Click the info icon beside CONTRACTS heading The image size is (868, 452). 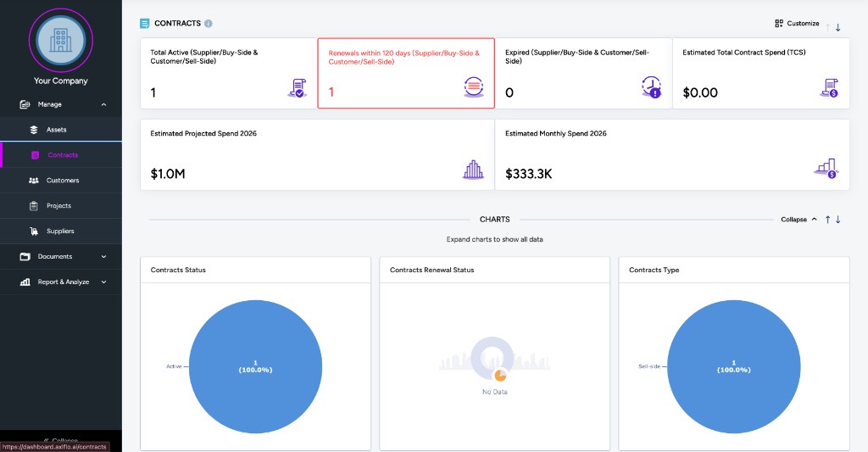point(209,23)
